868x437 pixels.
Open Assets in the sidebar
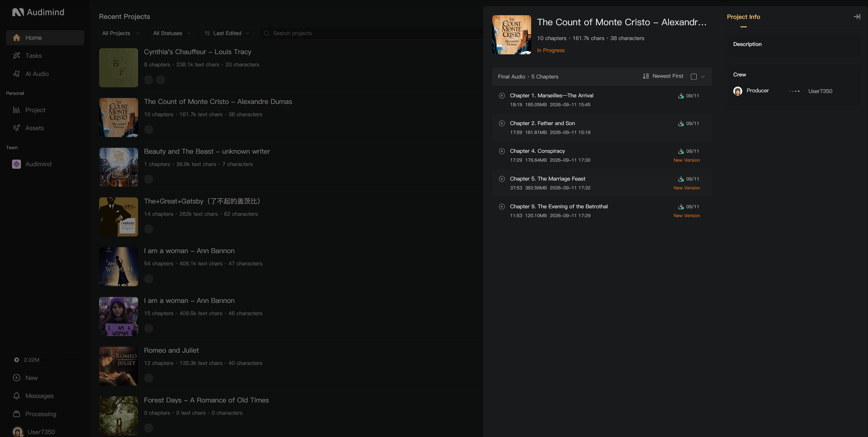click(45, 128)
